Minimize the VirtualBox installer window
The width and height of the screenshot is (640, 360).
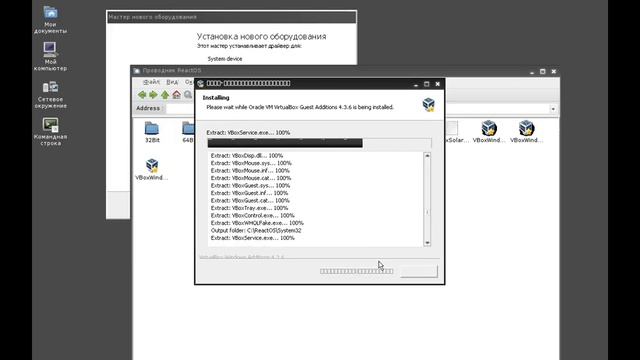[x=416, y=84]
